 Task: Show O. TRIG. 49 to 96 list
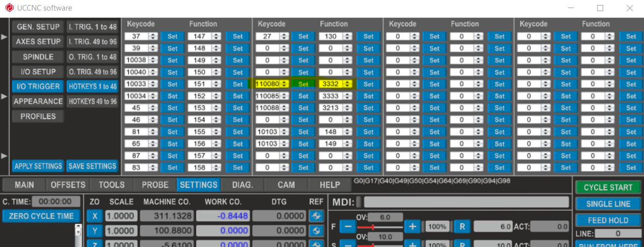[93, 72]
